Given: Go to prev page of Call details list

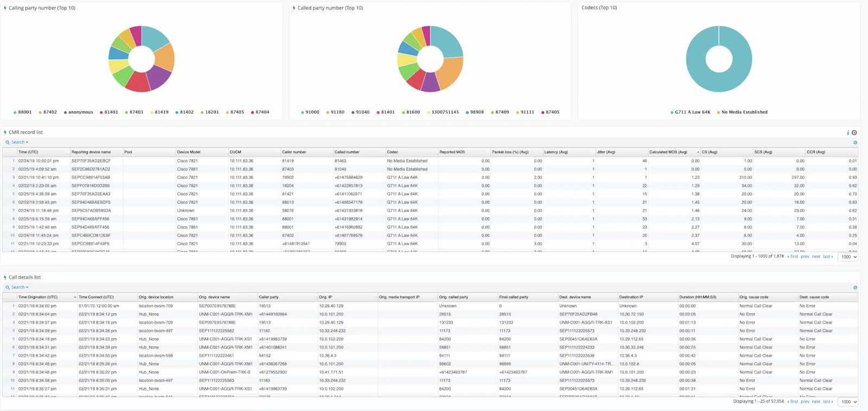Looking at the screenshot, I should click(x=805, y=401).
